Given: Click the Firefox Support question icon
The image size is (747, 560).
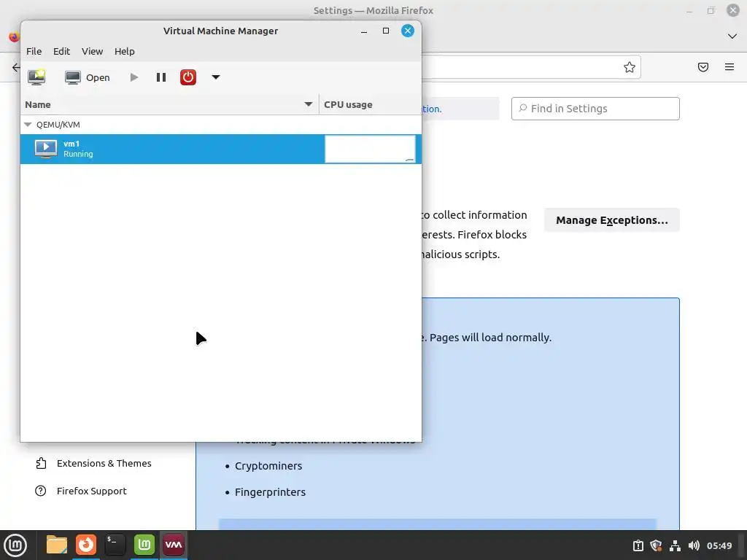Looking at the screenshot, I should (x=41, y=491).
